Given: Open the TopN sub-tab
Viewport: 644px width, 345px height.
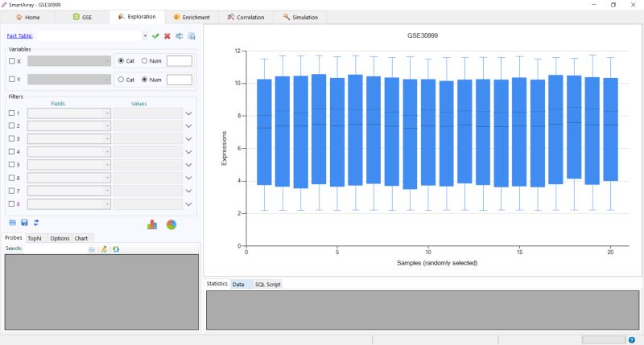Looking at the screenshot, I should [x=35, y=238].
